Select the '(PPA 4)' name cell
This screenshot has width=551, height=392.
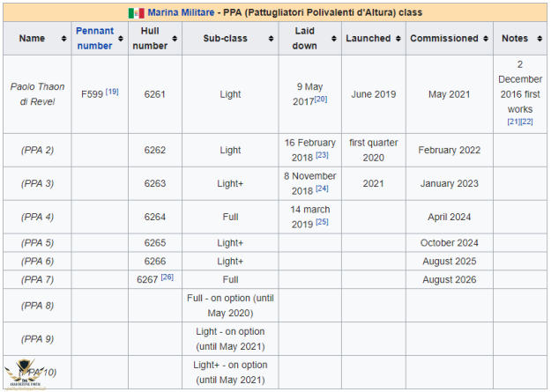[x=37, y=217]
